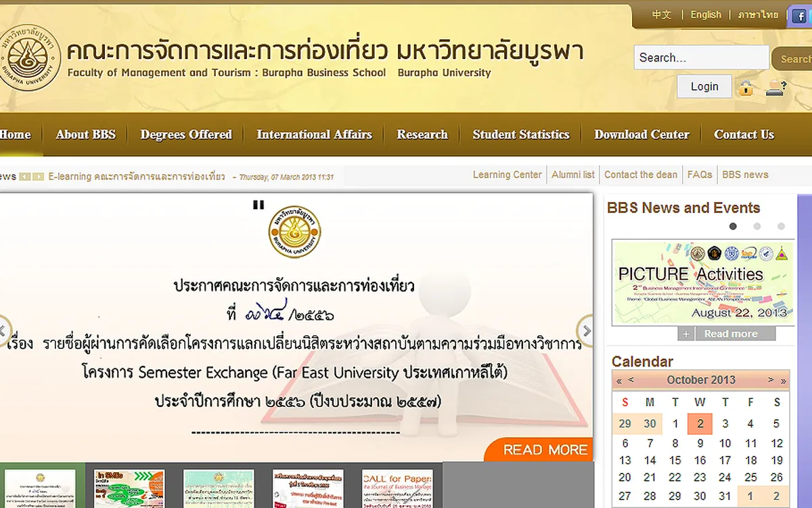Image resolution: width=812 pixels, height=508 pixels.
Task: Click the orange READ MORE button on the slide
Action: [x=540, y=450]
